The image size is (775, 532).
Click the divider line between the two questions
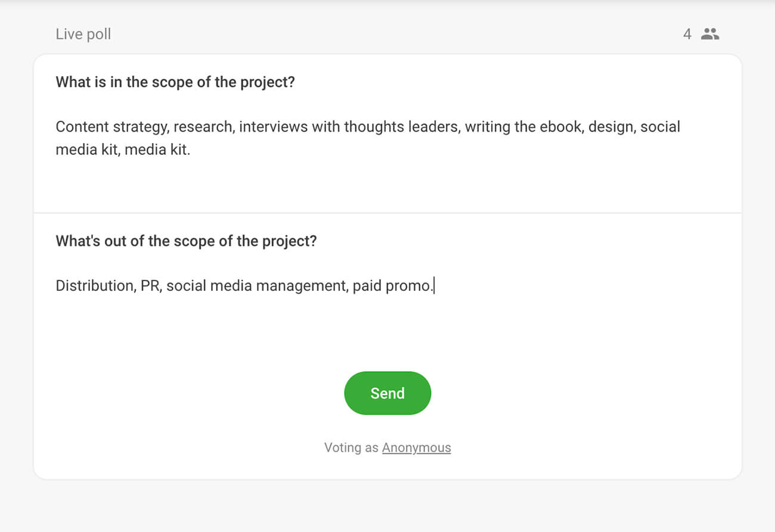coord(387,213)
